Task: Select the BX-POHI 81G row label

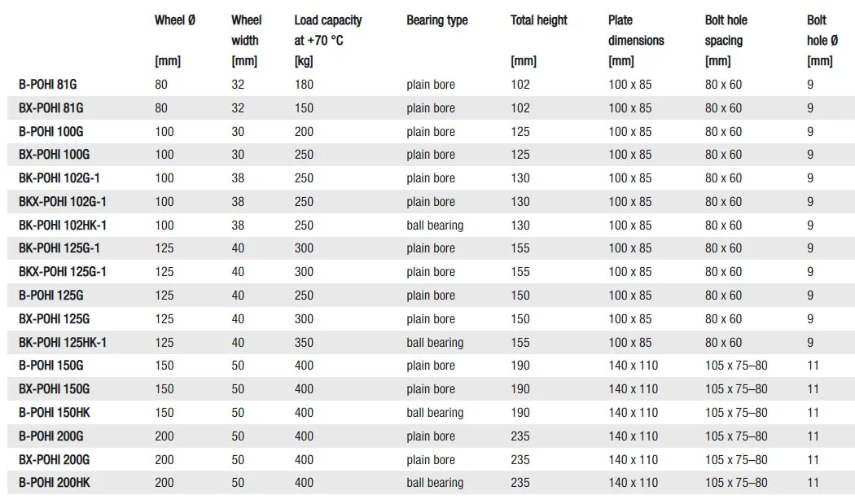Action: click(x=50, y=108)
